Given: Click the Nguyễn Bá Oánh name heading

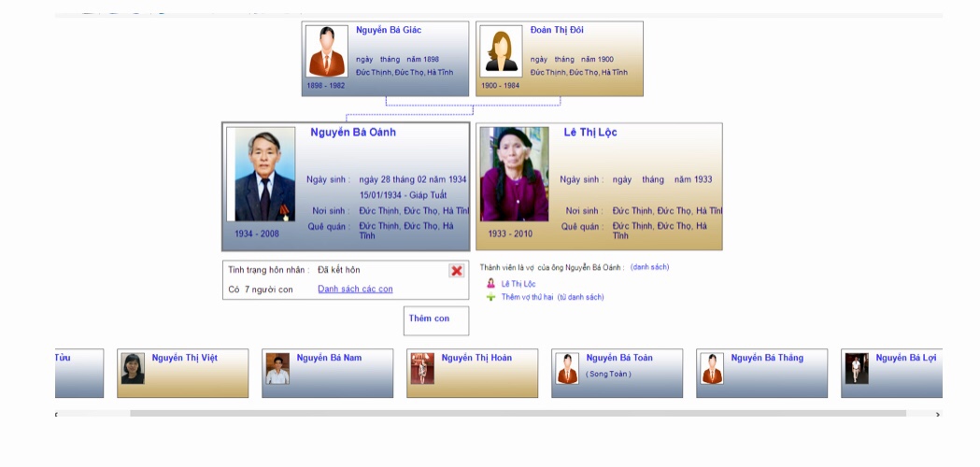Looking at the screenshot, I should point(353,133).
